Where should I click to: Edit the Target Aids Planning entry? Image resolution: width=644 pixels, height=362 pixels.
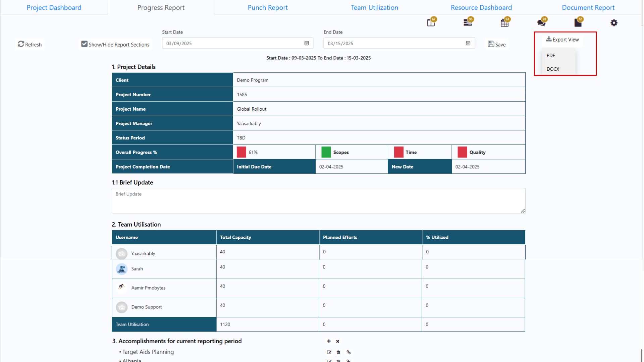(329, 352)
